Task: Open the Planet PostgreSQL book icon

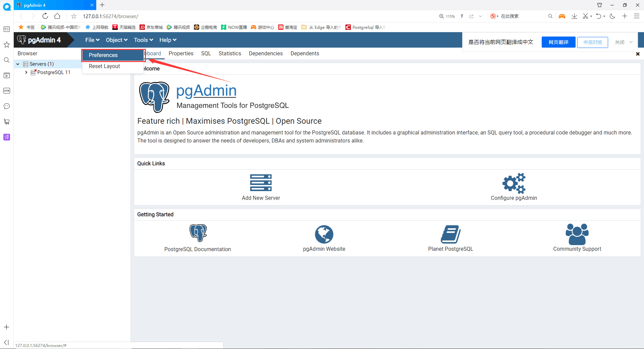Action: click(x=450, y=234)
